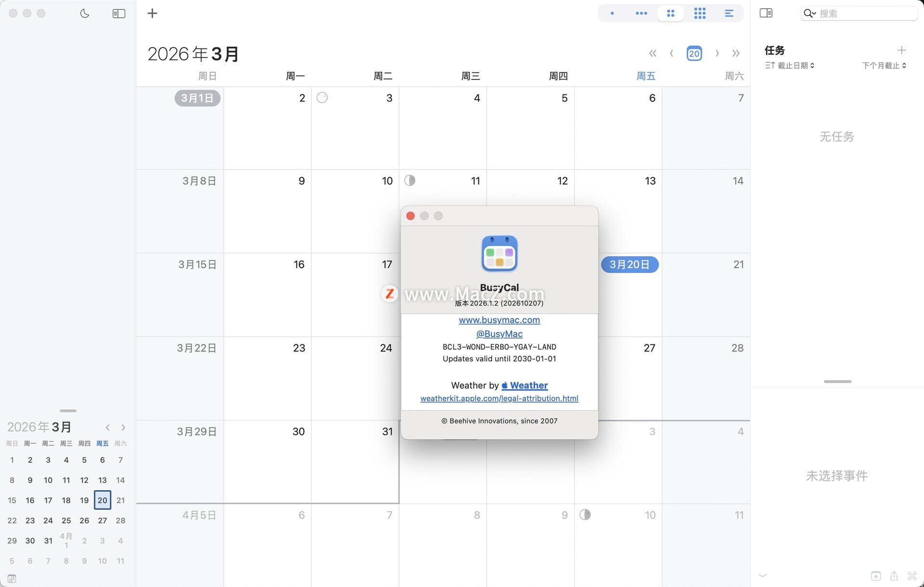
Task: Go forward with double chevron right
Action: 736,53
